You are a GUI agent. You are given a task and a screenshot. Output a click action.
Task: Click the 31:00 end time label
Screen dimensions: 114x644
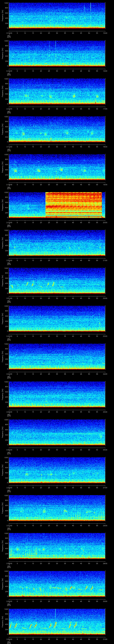pos(105,639)
